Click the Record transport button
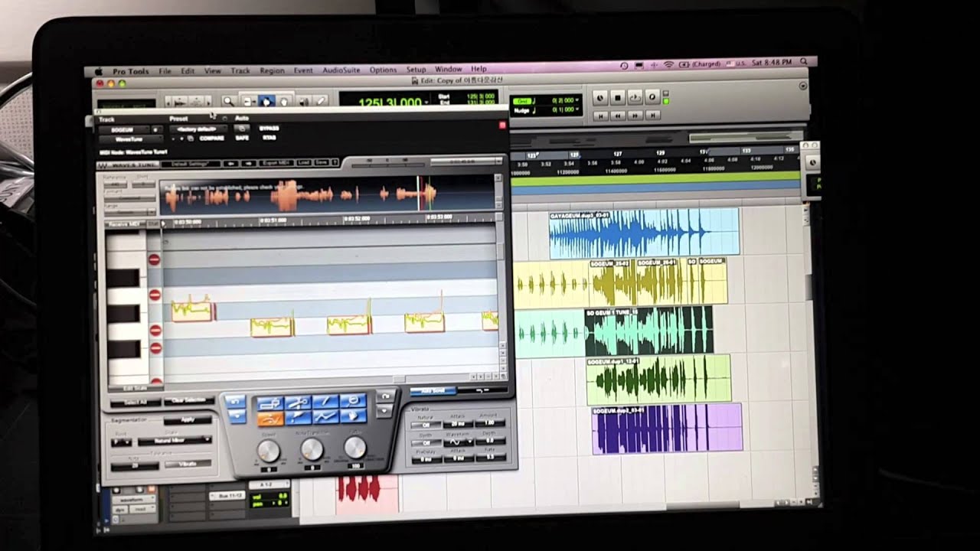Viewport: 980px width, 551px height. point(652,97)
